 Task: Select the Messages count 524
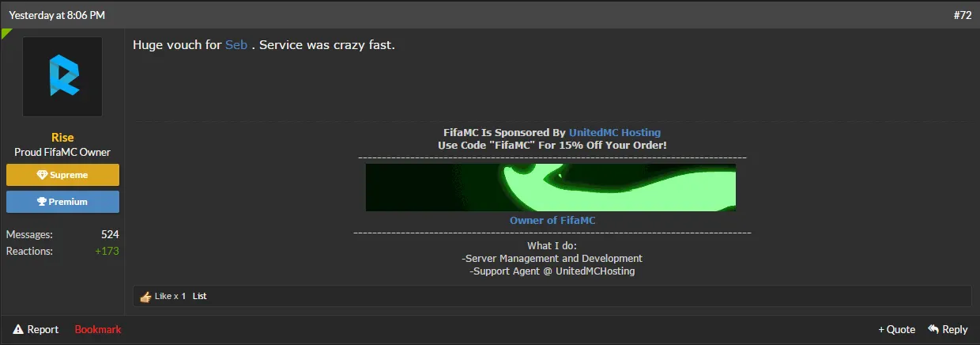pyautogui.click(x=110, y=235)
